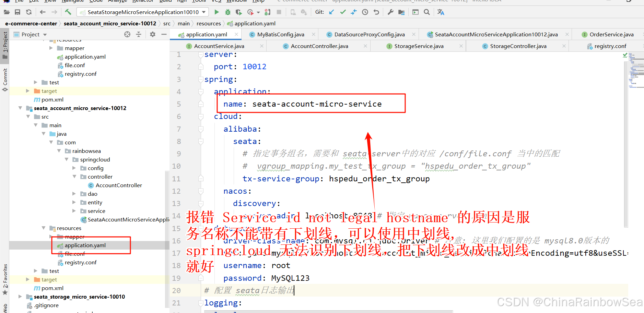Open Git history clock icon
The height and width of the screenshot is (313, 644).
click(365, 12)
